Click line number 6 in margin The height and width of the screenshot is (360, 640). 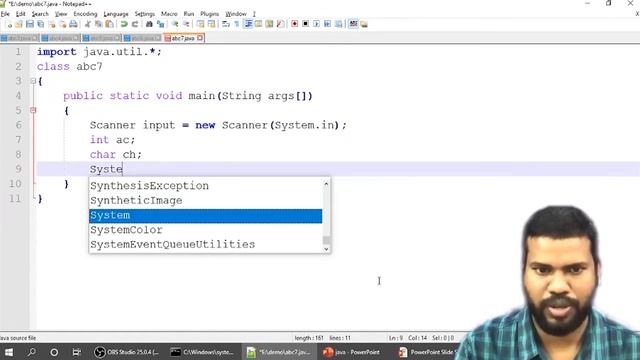(x=18, y=125)
